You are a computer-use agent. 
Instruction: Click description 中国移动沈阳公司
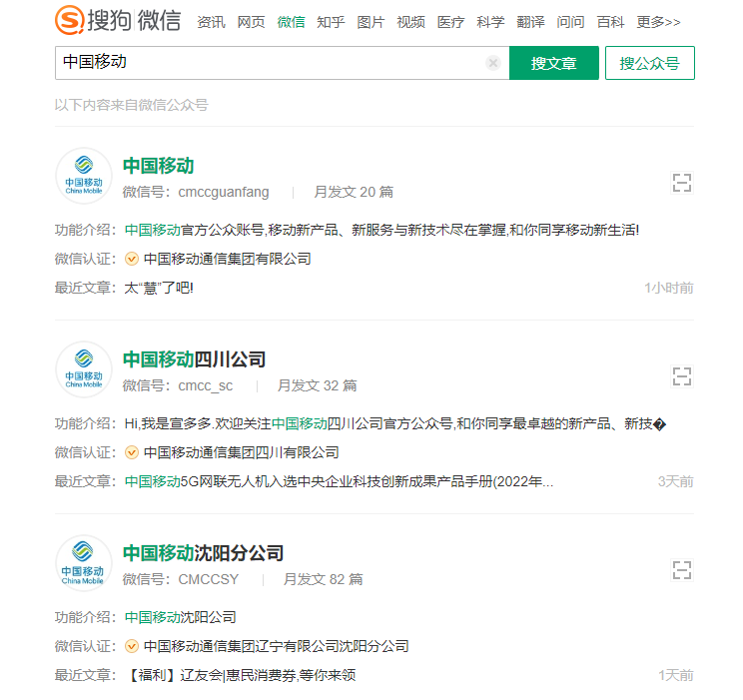click(180, 617)
